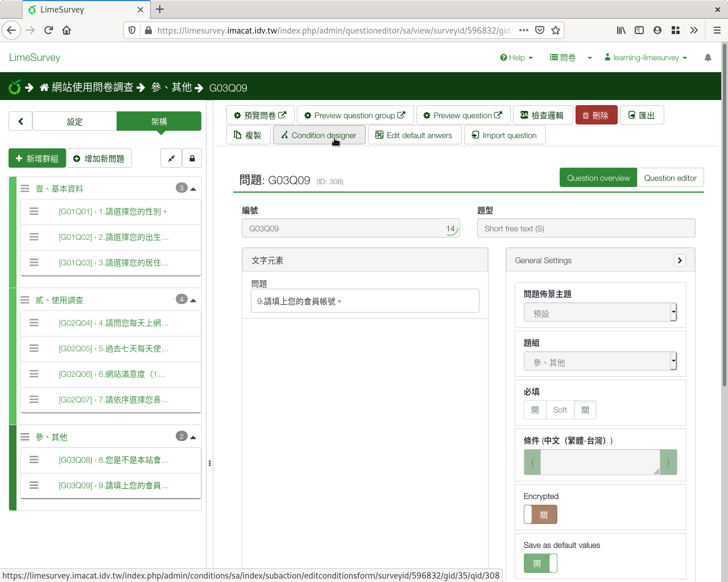
Task: Click Edit default anwers button
Action: (414, 135)
